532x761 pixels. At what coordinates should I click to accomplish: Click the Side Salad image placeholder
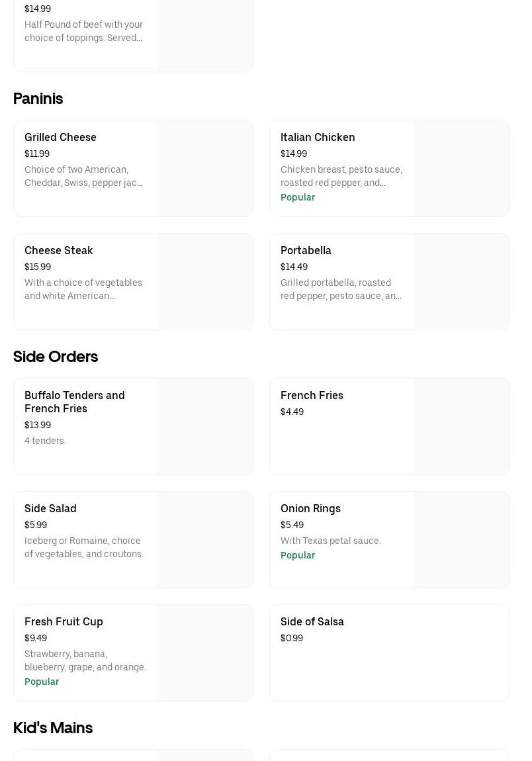(x=205, y=539)
